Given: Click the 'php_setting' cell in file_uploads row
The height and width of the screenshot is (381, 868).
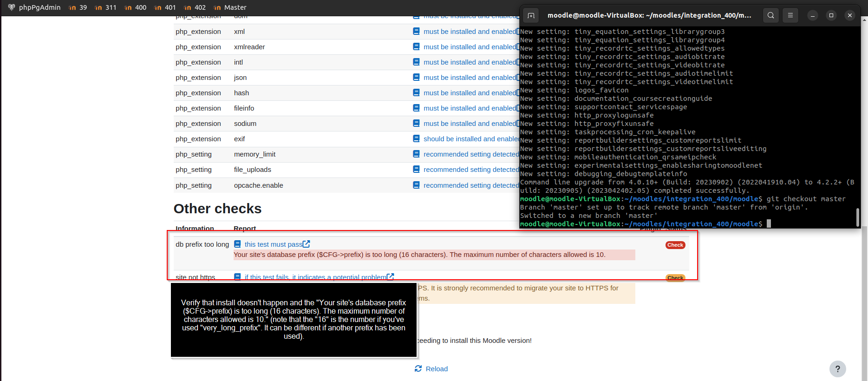Looking at the screenshot, I should point(194,170).
